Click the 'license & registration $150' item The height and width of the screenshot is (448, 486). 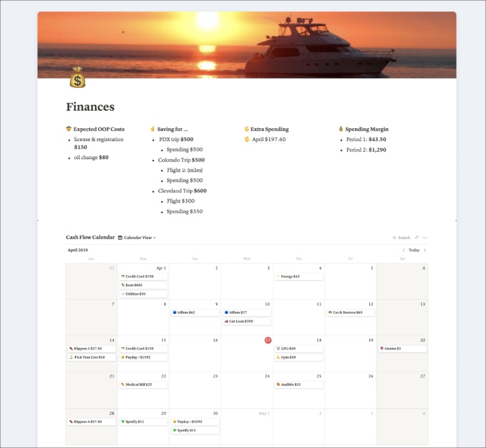click(99, 143)
